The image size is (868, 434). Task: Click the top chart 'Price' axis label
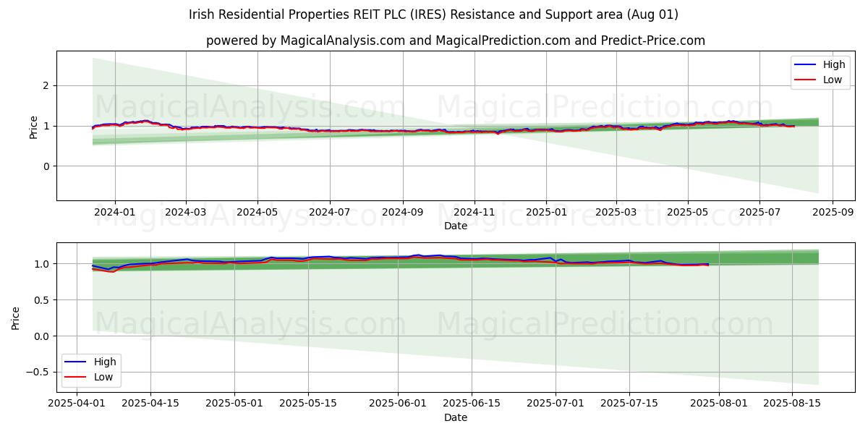(33, 126)
